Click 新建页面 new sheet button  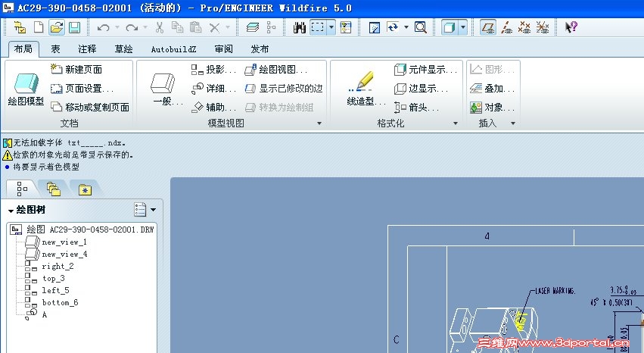(x=76, y=70)
